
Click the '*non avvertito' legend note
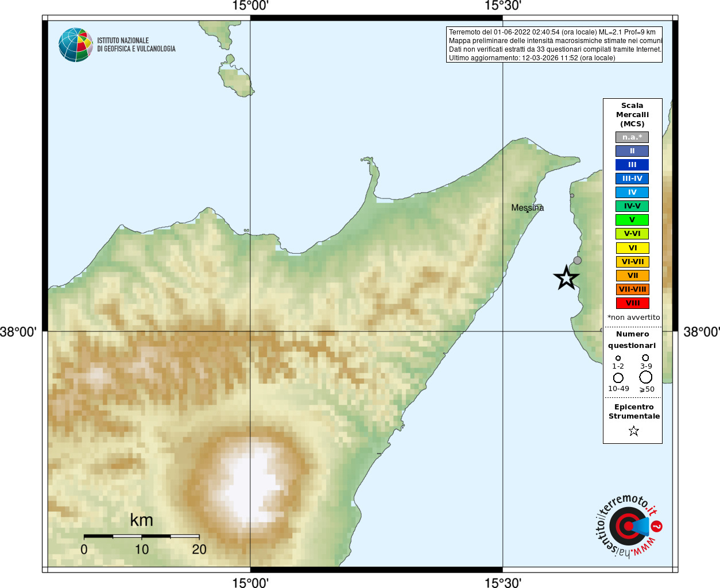634,318
